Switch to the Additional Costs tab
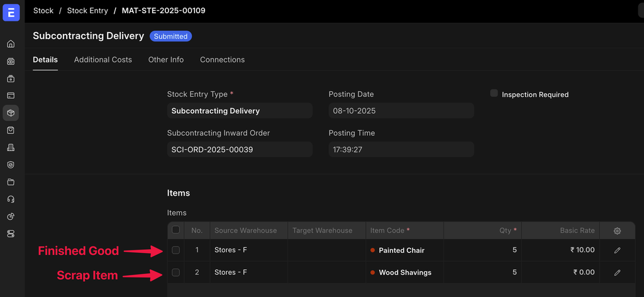This screenshot has width=644, height=297. click(103, 60)
